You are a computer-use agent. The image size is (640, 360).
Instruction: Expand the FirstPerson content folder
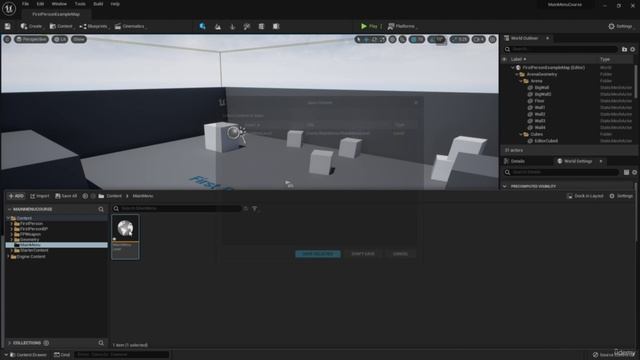[x=11, y=224]
